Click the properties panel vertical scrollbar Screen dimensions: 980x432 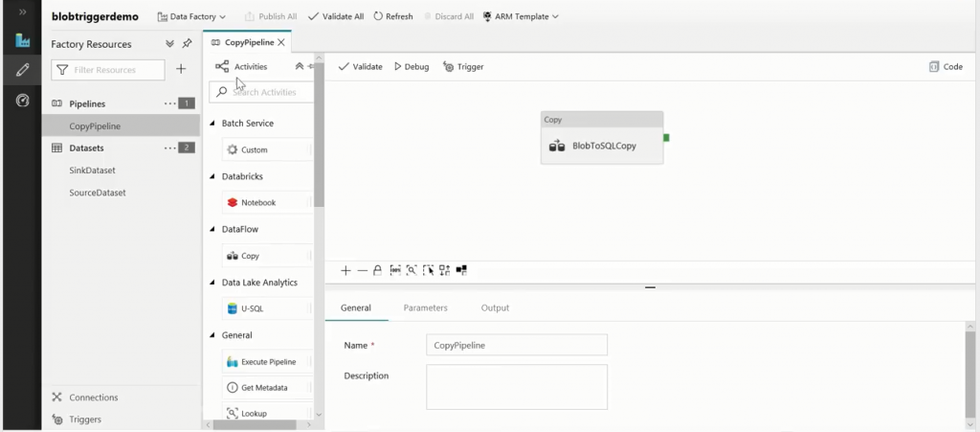(x=970, y=375)
